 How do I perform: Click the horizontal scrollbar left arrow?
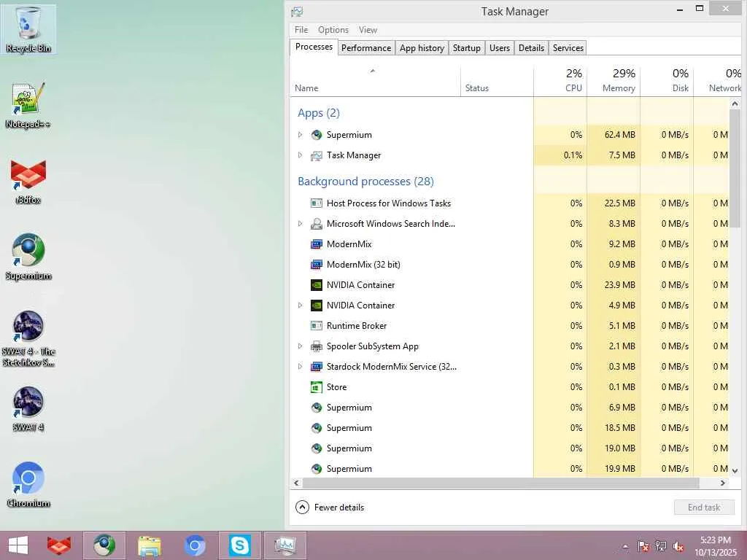[296, 483]
